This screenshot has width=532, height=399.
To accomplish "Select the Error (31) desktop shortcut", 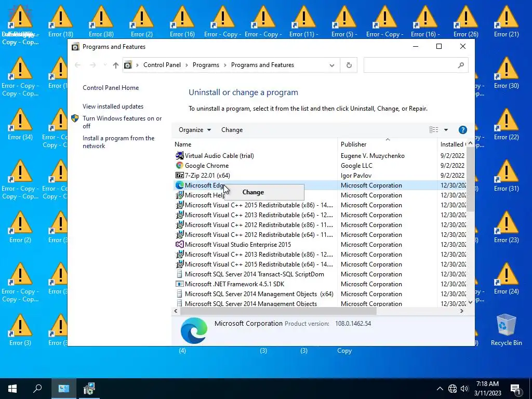I will point(506,176).
